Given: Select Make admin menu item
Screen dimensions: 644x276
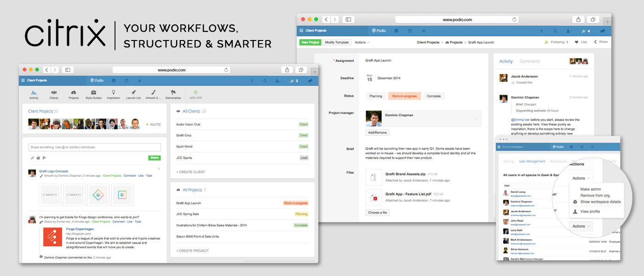Looking at the screenshot, I should pos(591,190).
